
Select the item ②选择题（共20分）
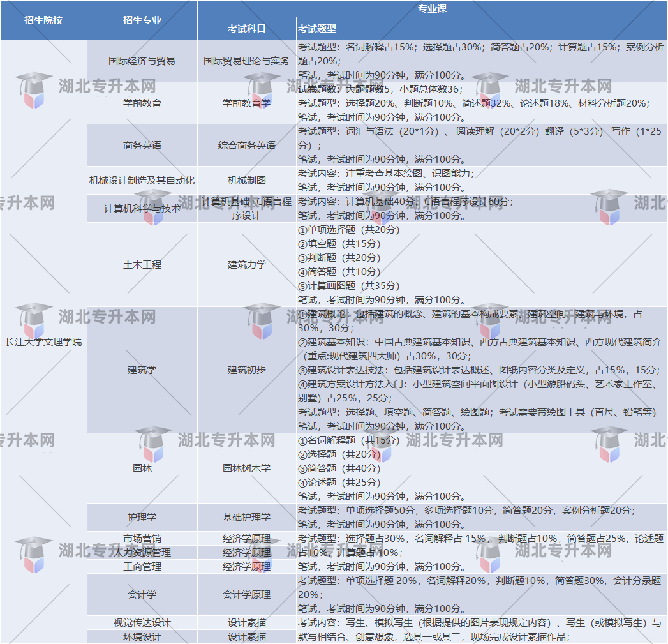click(x=339, y=454)
